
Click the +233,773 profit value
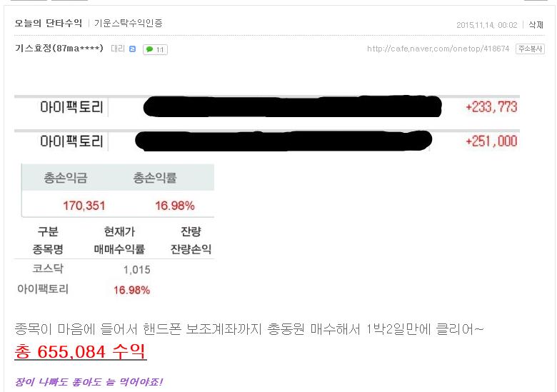(491, 107)
